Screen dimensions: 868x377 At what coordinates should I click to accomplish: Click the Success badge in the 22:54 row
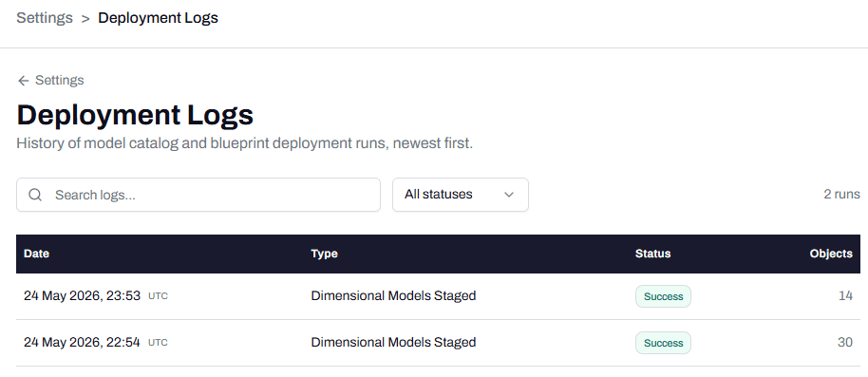[x=663, y=343]
